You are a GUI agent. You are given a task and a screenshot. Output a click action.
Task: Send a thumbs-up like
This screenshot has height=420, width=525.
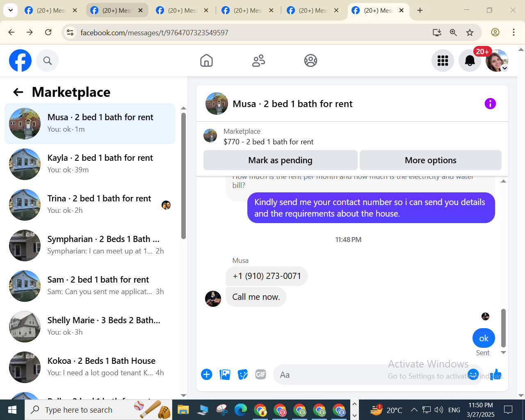pyautogui.click(x=495, y=374)
